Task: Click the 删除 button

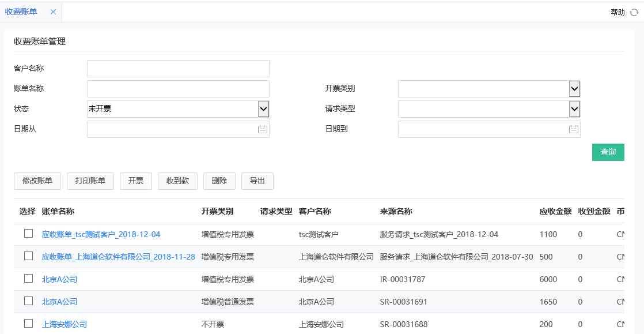Action: [x=219, y=181]
